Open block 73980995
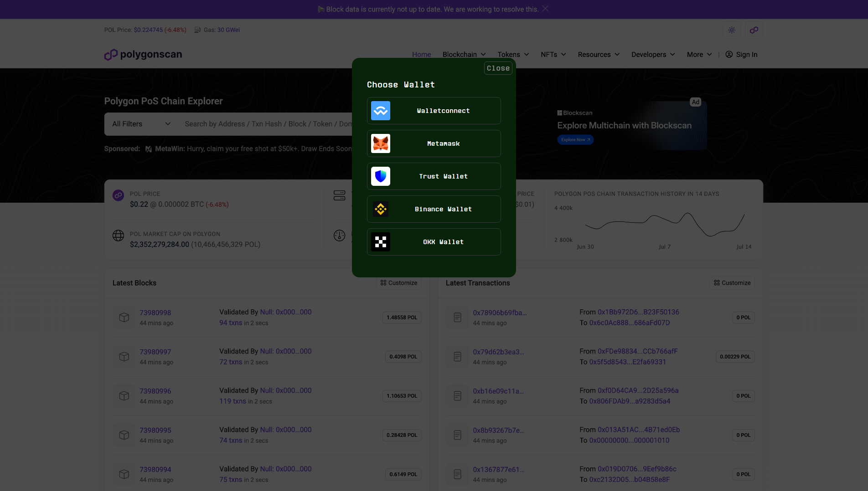This screenshot has width=868, height=491. click(x=155, y=430)
